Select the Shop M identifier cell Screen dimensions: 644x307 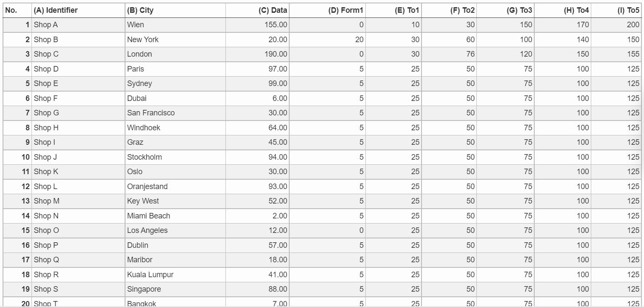(78, 201)
